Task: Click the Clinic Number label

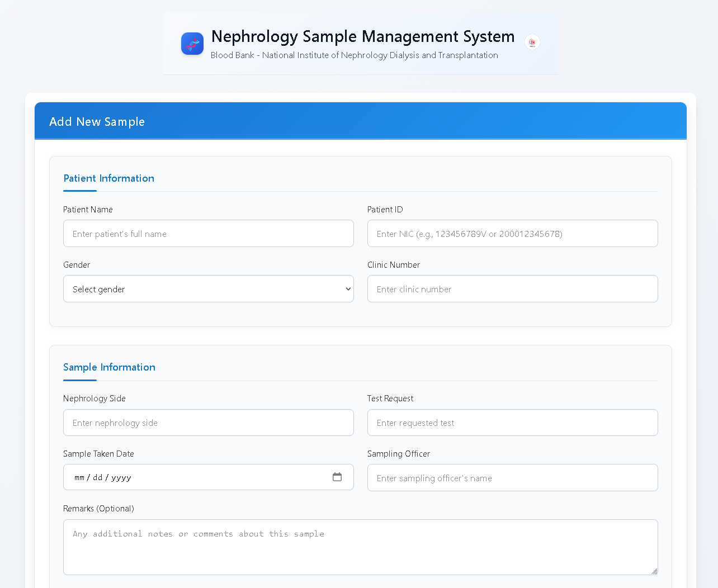Action: (x=394, y=265)
